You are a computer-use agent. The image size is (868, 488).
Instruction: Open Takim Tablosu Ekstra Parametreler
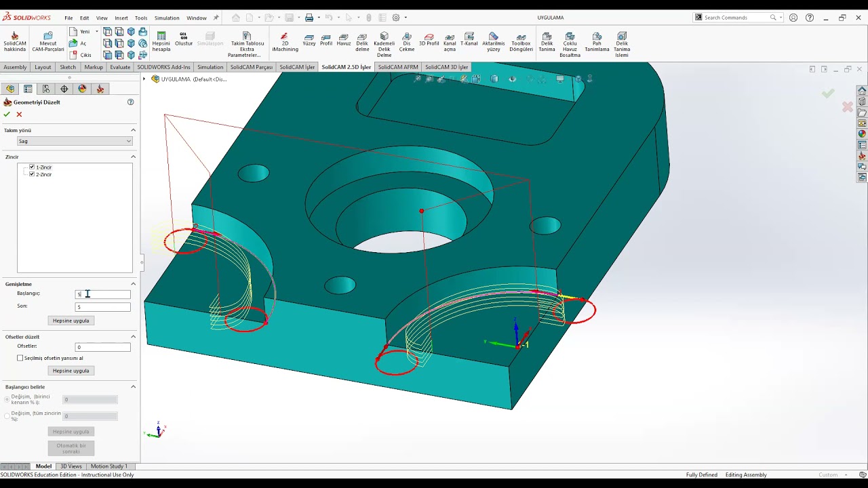click(247, 45)
